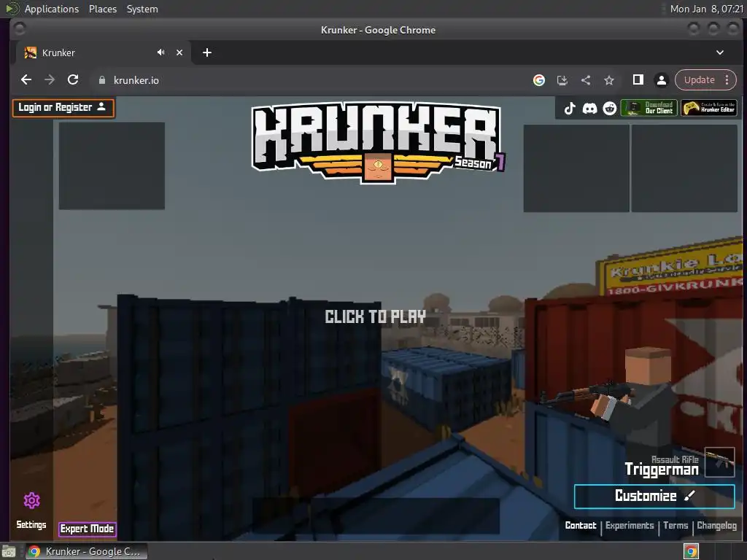Open Chrome three-dot menu
Viewport: 747px width, 560px height.
[x=727, y=80]
